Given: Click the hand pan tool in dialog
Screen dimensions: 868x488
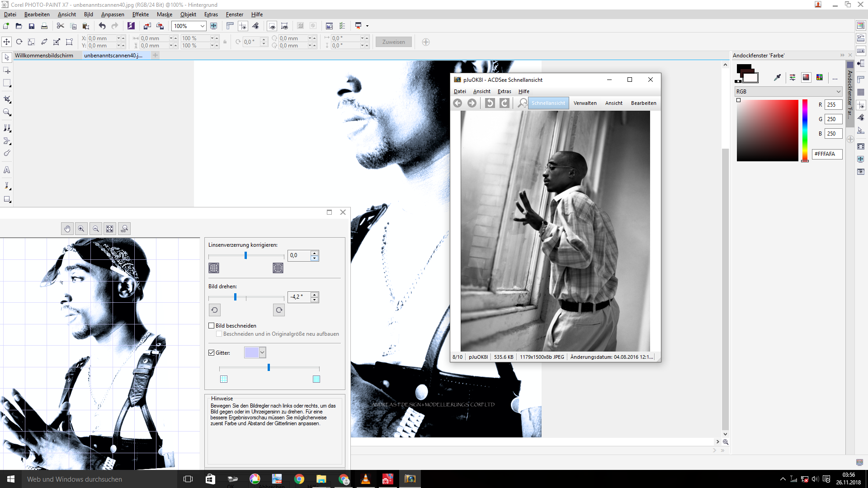Looking at the screenshot, I should [x=67, y=229].
